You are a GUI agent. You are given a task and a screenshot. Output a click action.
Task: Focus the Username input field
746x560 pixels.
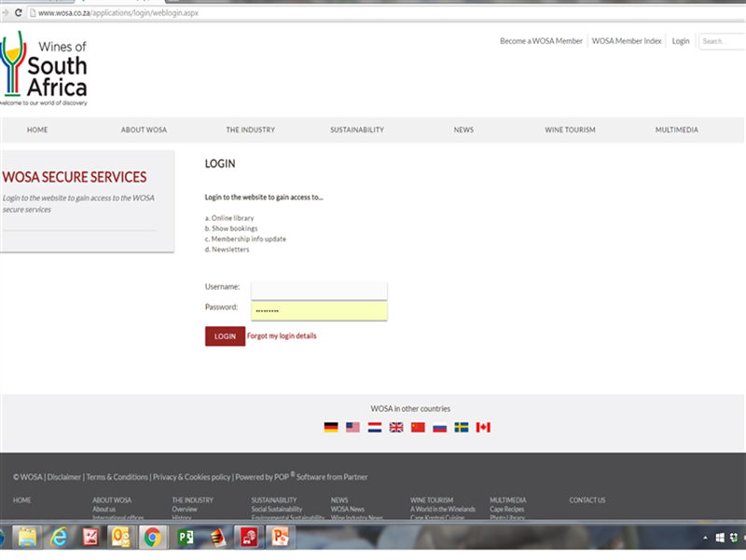[x=319, y=291]
